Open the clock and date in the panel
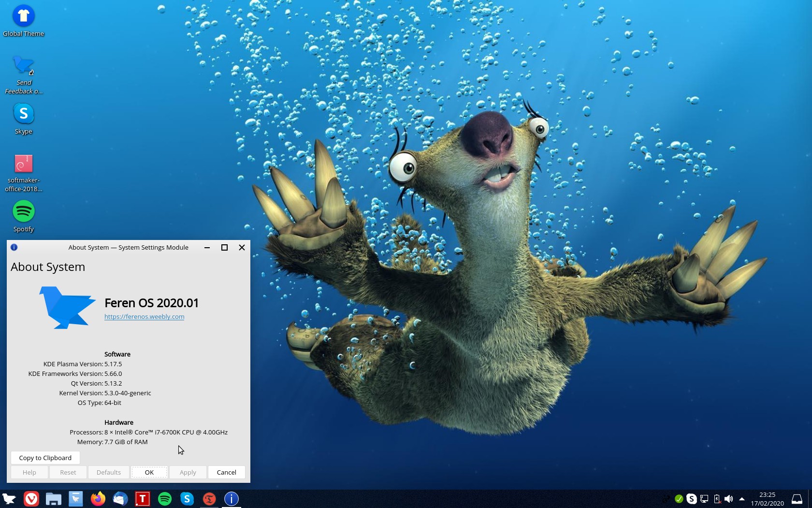 767,499
